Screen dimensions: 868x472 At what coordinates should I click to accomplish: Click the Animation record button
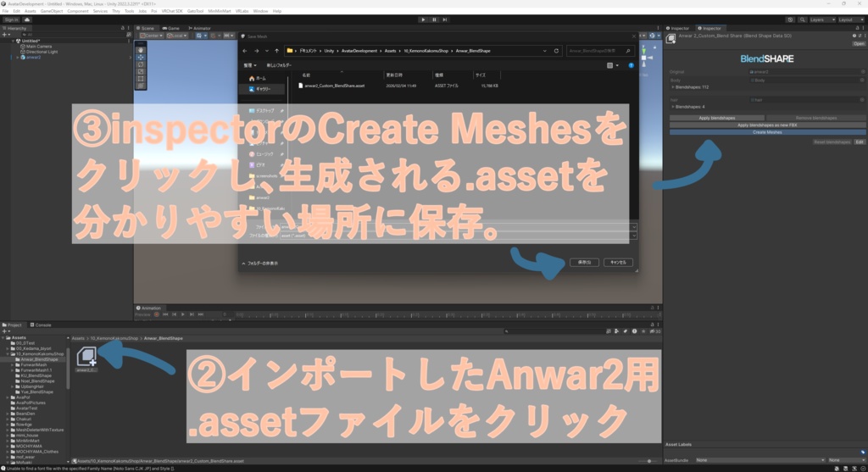(x=157, y=314)
